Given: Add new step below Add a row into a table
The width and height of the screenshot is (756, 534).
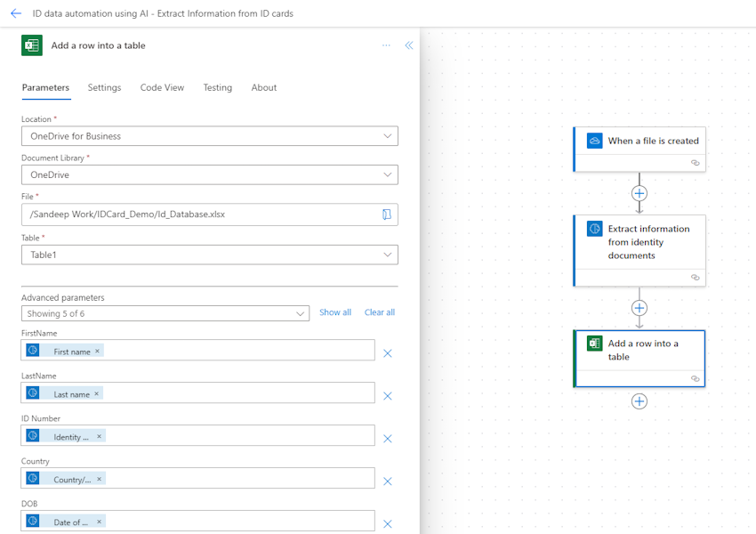Looking at the screenshot, I should point(639,401).
